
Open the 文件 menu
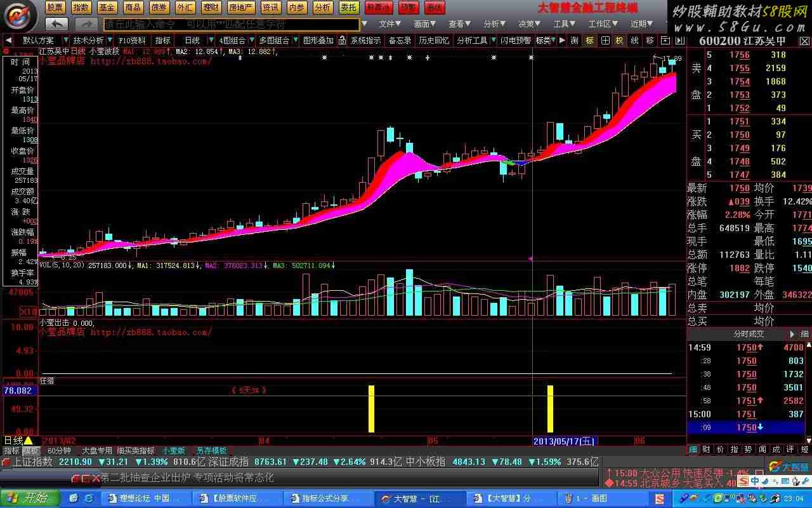click(x=391, y=24)
